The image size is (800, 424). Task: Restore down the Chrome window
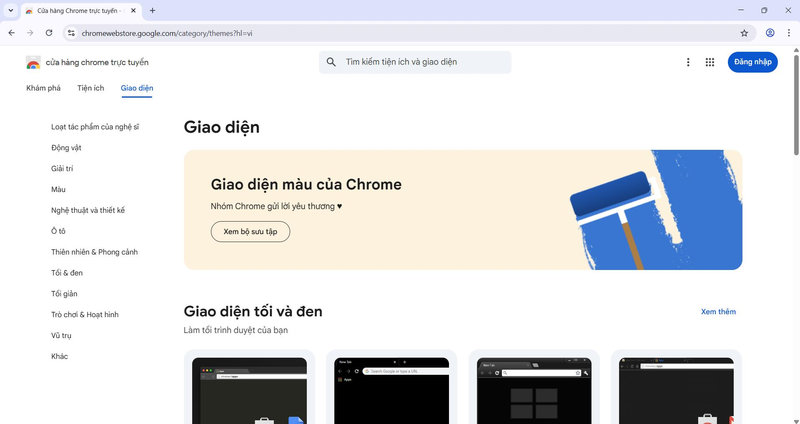764,10
